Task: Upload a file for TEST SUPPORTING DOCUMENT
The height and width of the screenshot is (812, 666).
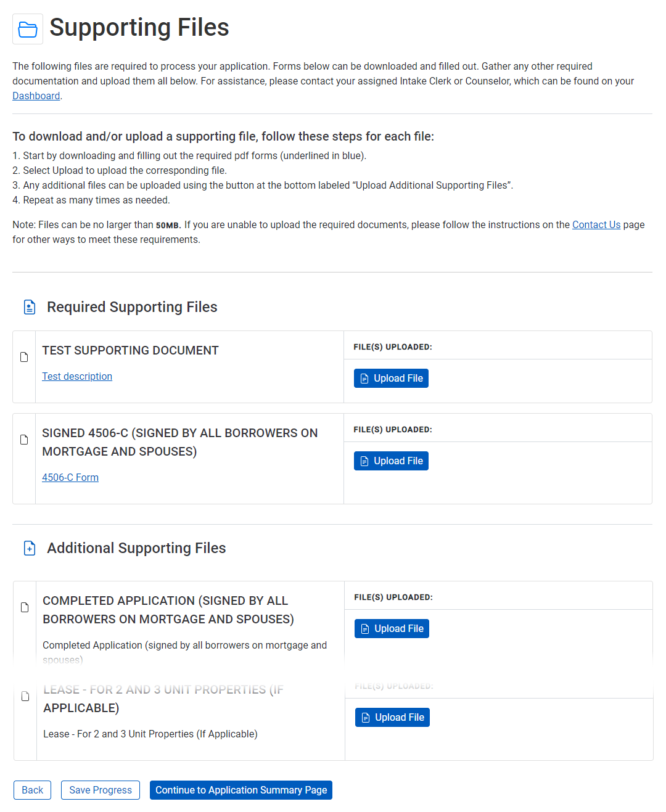Action: pos(391,377)
